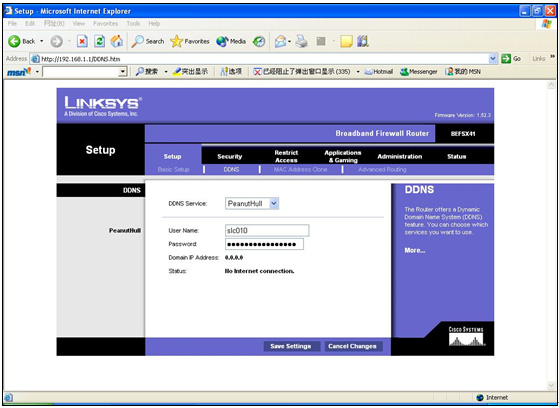559x408 pixels.
Task: Open Messenger from the MSN toolbar
Action: pos(419,72)
